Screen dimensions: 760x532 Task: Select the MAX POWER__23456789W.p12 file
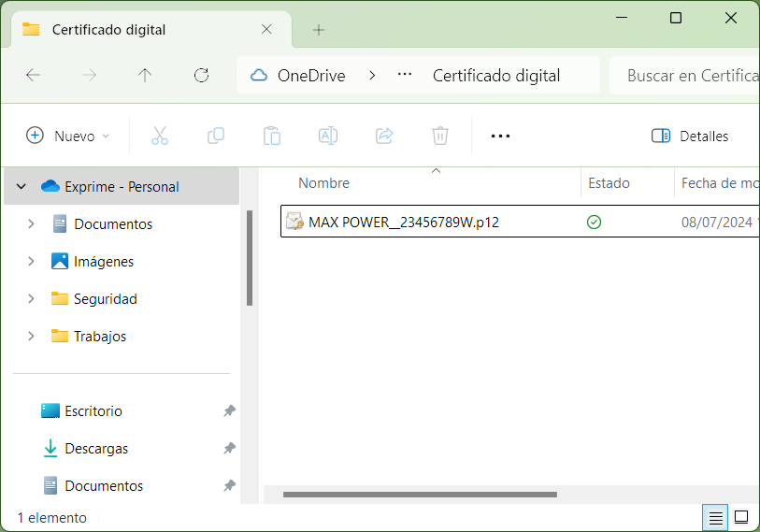[403, 222]
